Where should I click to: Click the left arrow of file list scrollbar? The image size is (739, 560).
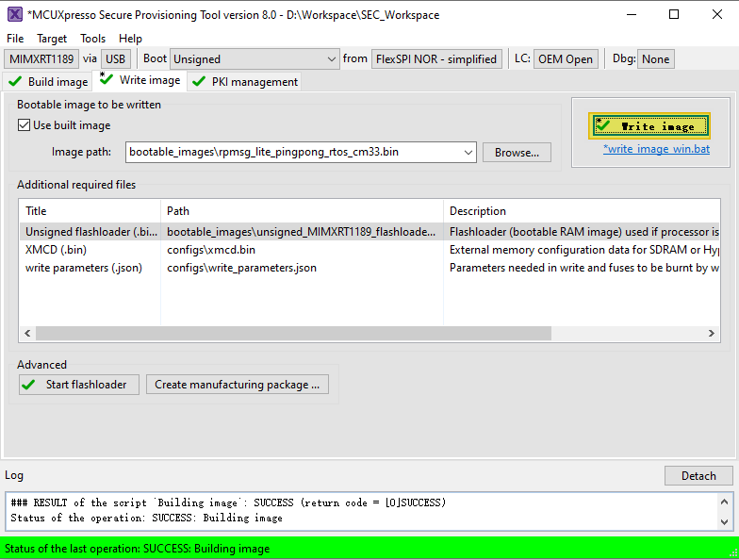click(x=26, y=333)
